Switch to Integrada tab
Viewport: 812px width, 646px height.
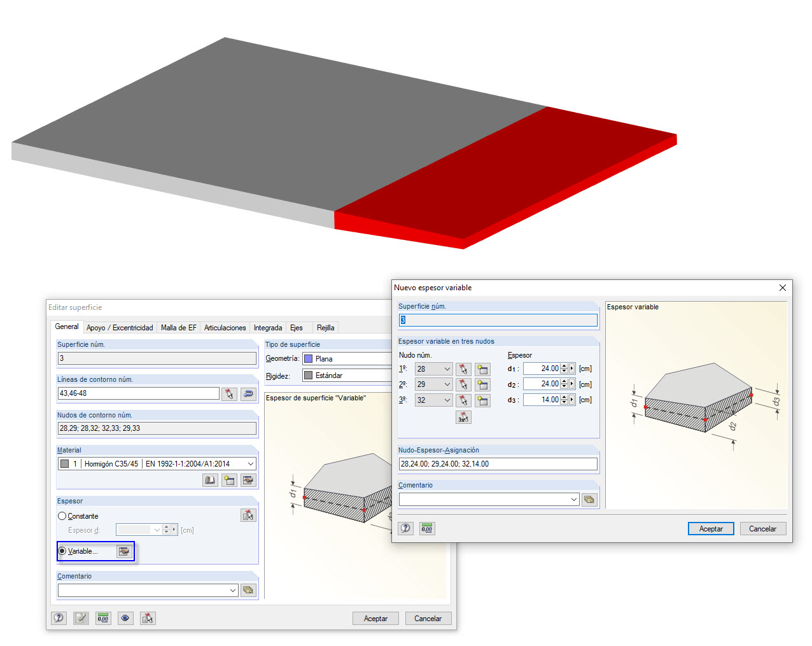(268, 328)
